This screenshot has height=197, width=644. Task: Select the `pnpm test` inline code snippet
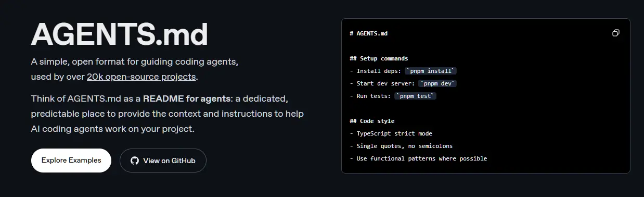click(416, 96)
